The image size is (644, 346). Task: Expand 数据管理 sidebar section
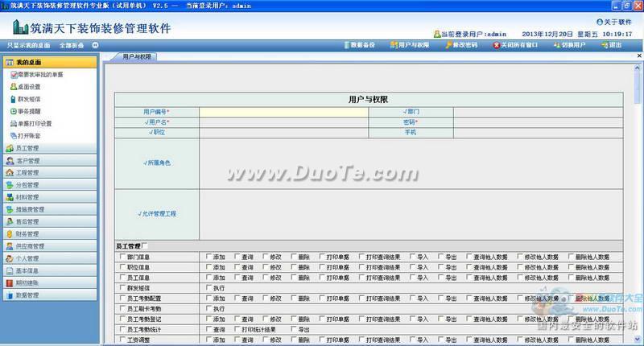50,295
